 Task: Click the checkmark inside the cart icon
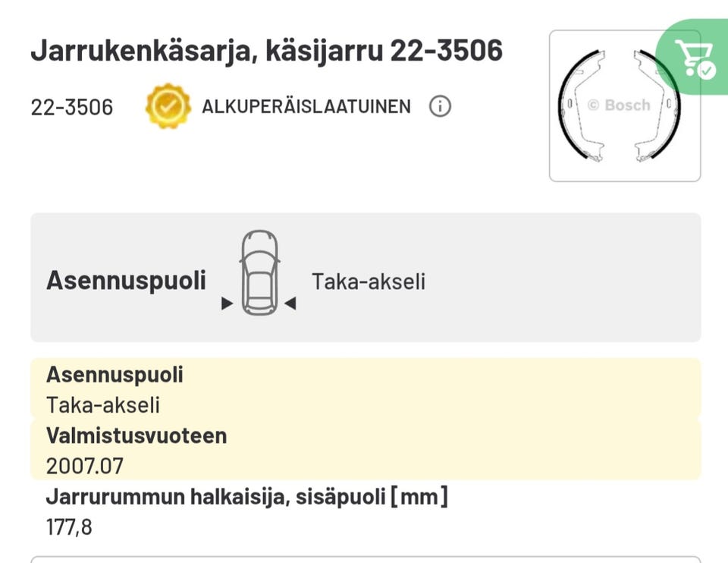[x=706, y=72]
